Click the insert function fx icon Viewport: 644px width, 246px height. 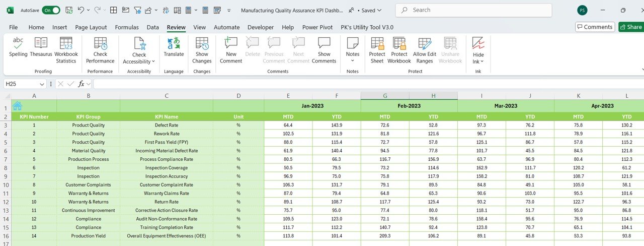(x=81, y=84)
